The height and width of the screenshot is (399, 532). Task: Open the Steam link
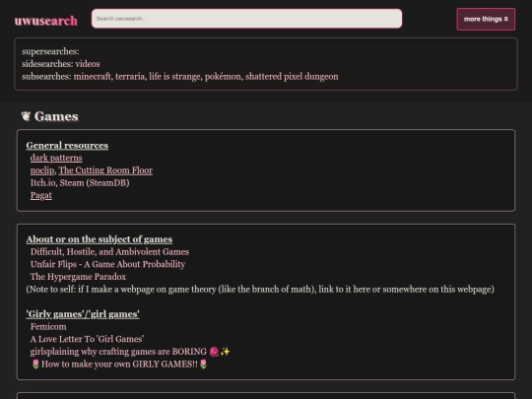click(x=72, y=183)
